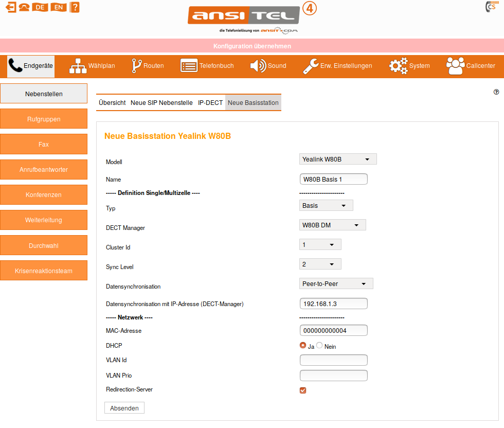Switch language to English with EN flag

(x=58, y=7)
